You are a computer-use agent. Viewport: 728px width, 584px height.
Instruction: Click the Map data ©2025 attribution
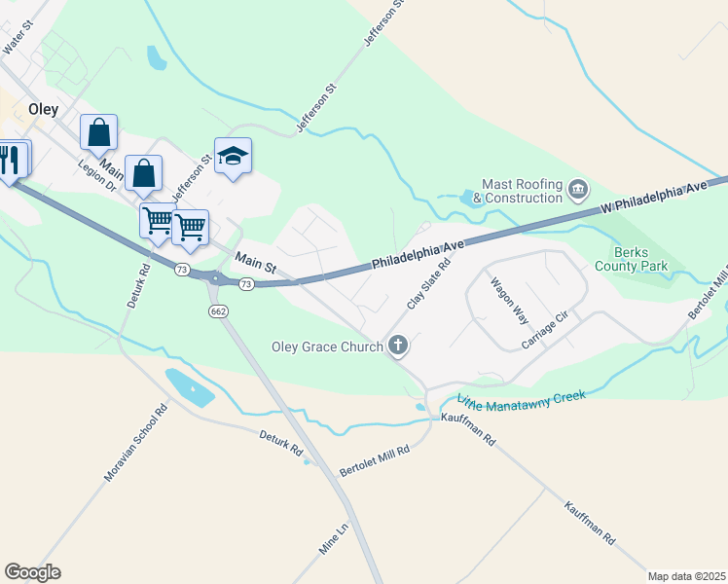[x=686, y=576]
